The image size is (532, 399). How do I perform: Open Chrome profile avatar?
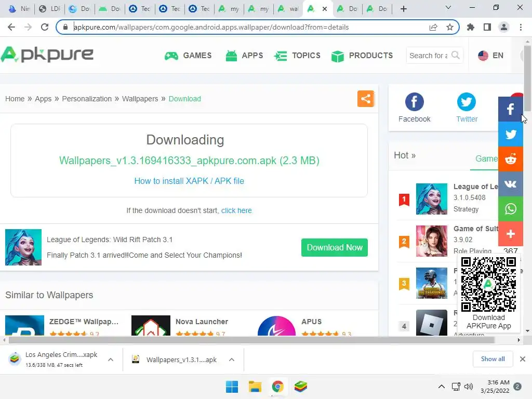click(x=504, y=27)
